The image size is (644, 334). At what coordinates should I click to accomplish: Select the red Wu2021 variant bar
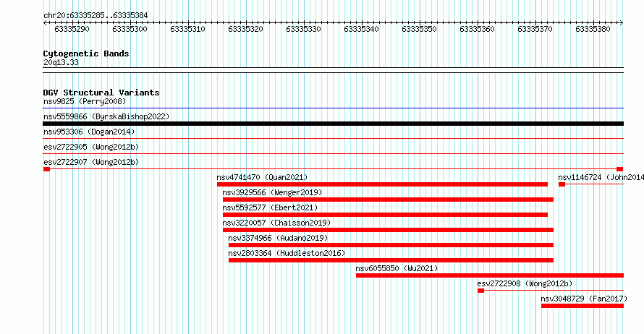tap(490, 275)
